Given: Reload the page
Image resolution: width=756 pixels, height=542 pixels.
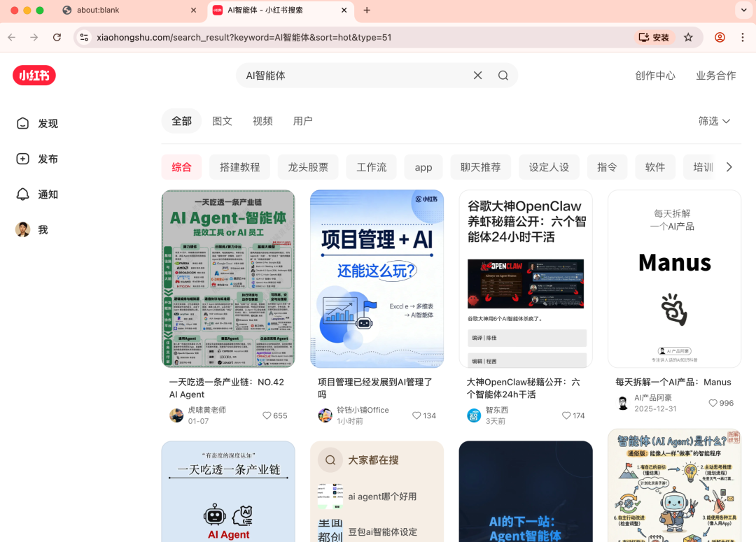Looking at the screenshot, I should tap(57, 37).
